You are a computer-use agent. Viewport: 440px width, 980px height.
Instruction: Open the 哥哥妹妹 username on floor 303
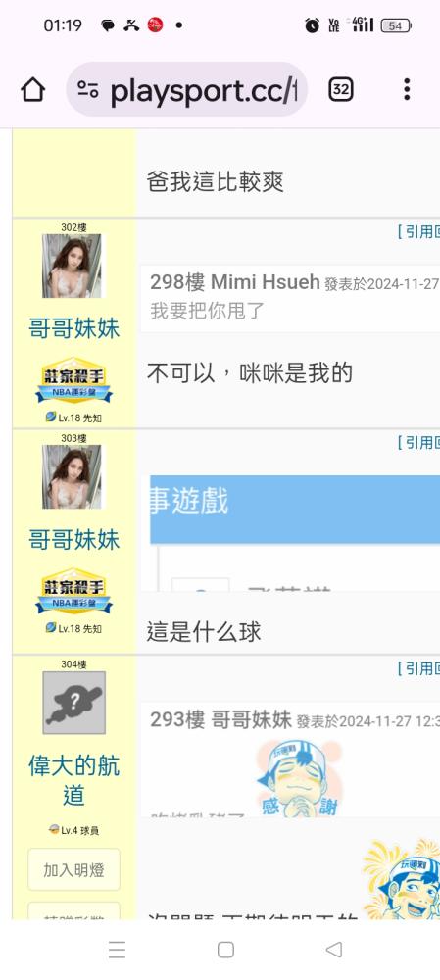tap(73, 539)
